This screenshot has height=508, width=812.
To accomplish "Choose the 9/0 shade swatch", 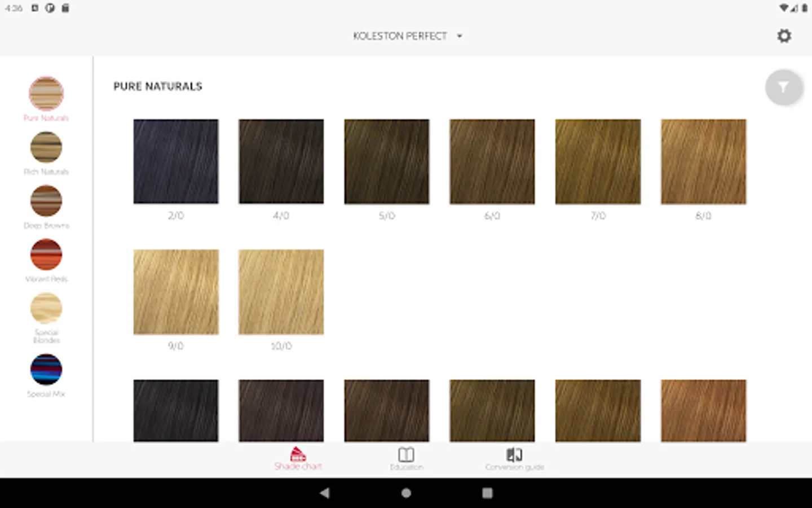I will pyautogui.click(x=176, y=292).
